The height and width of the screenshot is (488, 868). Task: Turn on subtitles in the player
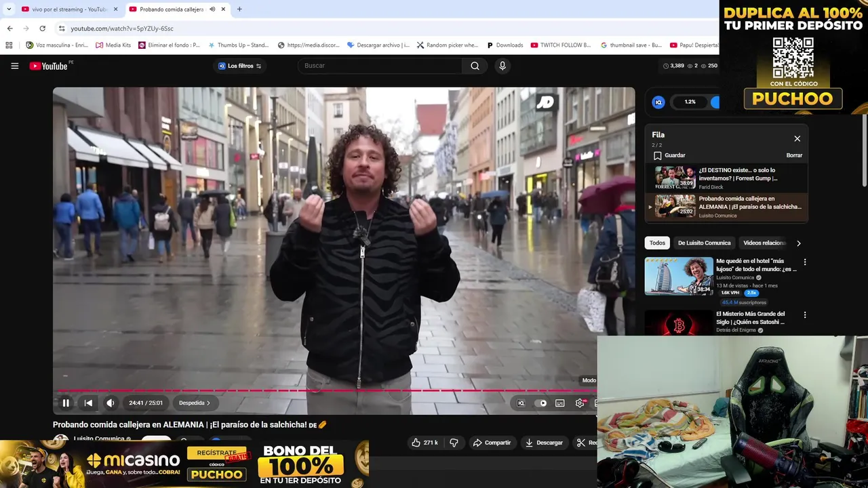pos(560,403)
